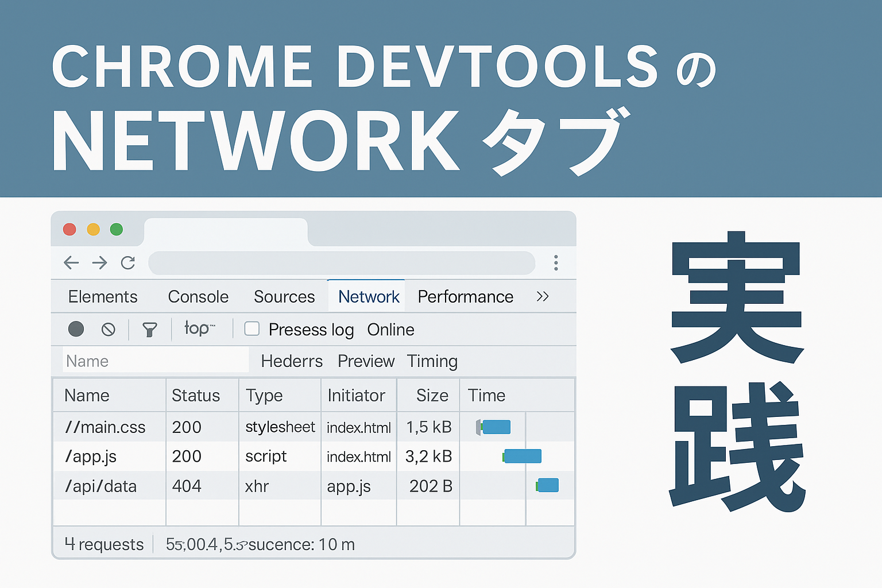Viewport: 882px width, 588px height.
Task: Click the back navigation arrow
Action: (x=71, y=262)
